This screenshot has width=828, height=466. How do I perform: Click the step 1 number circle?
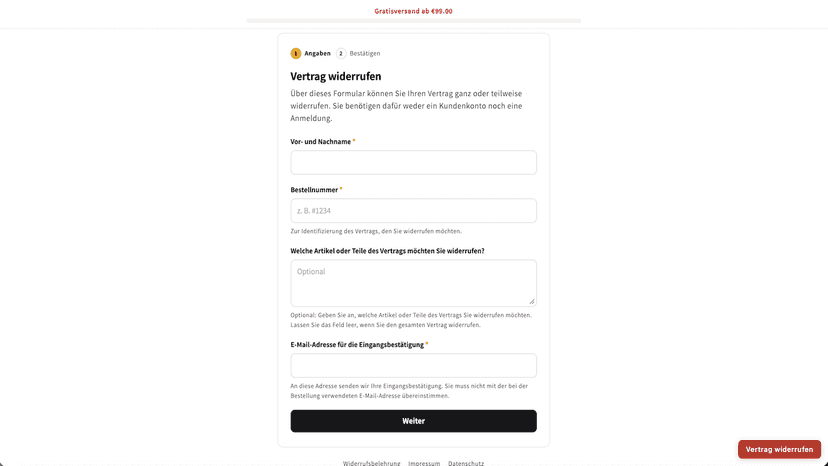[296, 53]
